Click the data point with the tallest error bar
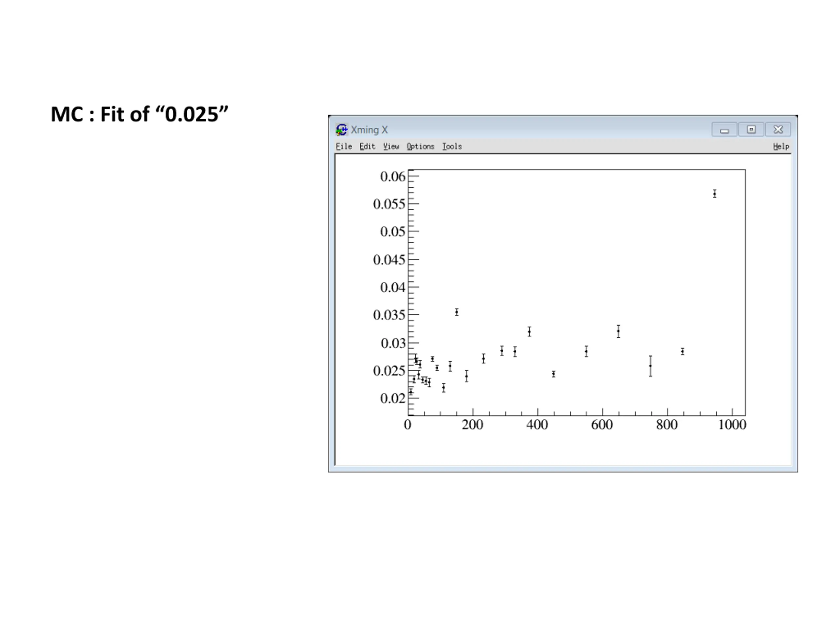 [650, 366]
